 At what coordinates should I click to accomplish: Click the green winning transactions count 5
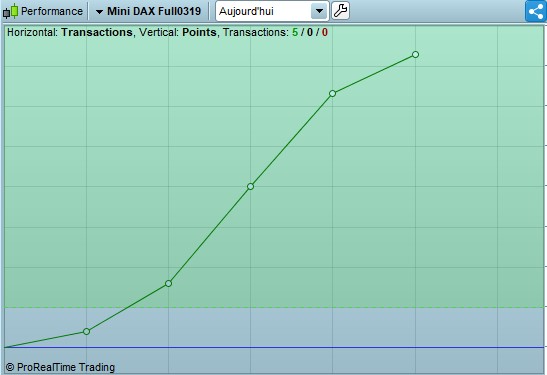[295, 32]
